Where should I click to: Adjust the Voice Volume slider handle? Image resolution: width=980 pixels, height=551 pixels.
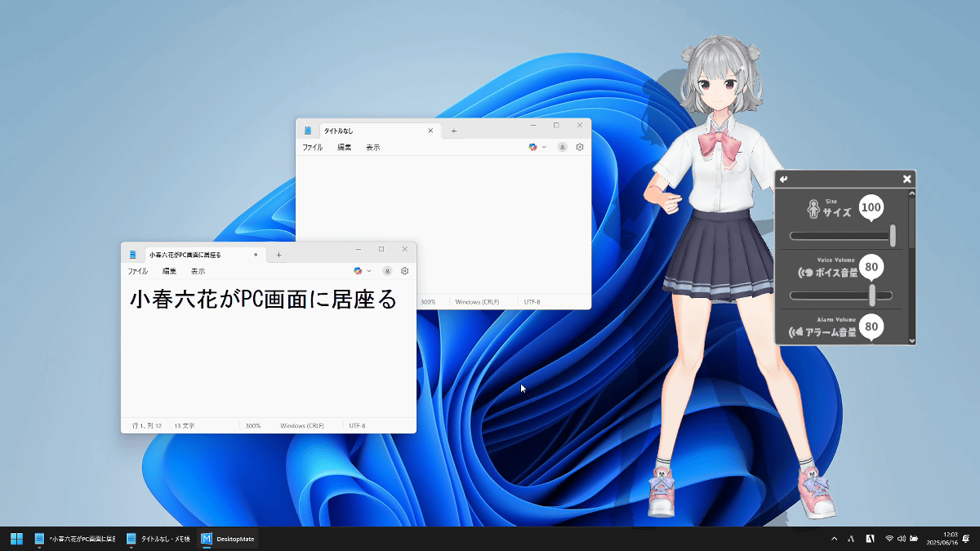pyautogui.click(x=872, y=295)
